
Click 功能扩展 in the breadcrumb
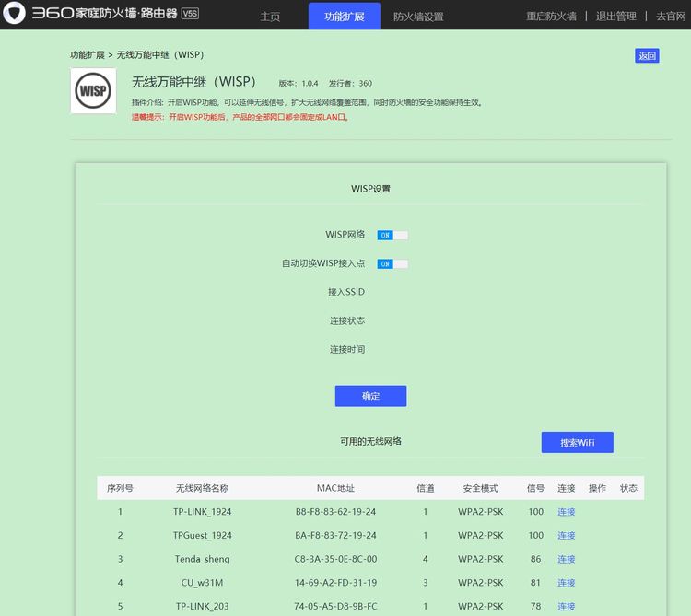click(x=88, y=55)
